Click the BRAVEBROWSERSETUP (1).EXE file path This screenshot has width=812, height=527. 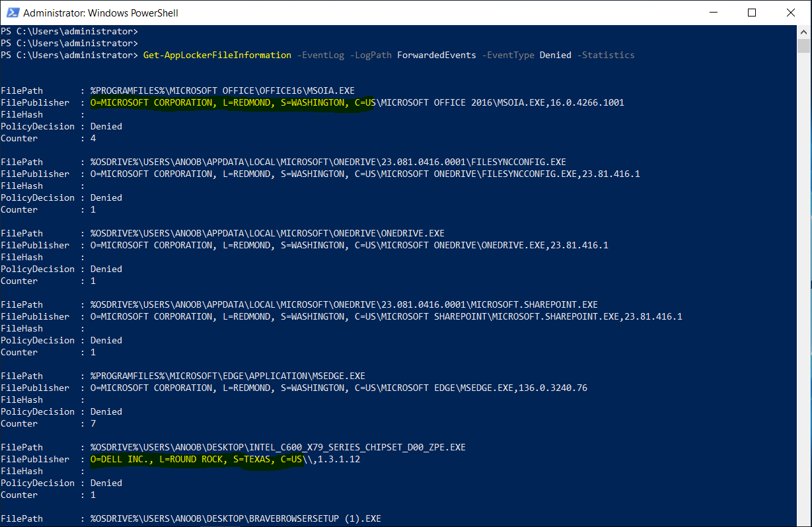[x=236, y=518]
